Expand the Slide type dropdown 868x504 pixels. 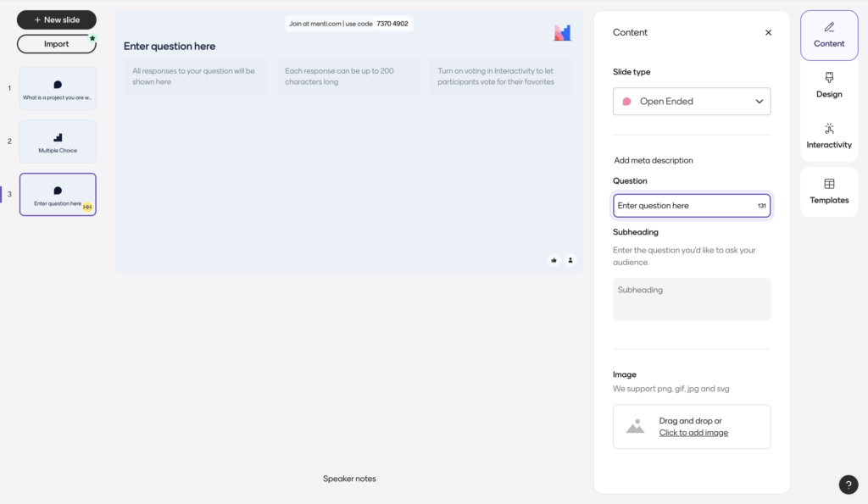coord(691,102)
